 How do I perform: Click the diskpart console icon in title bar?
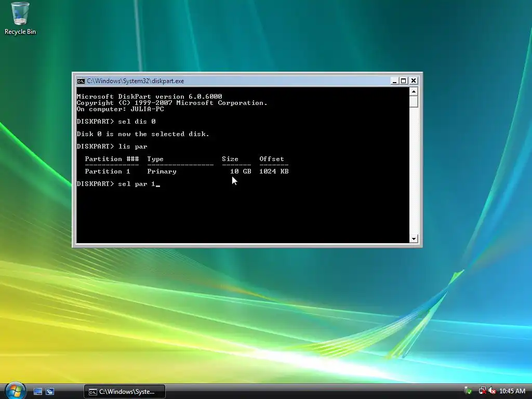point(81,81)
